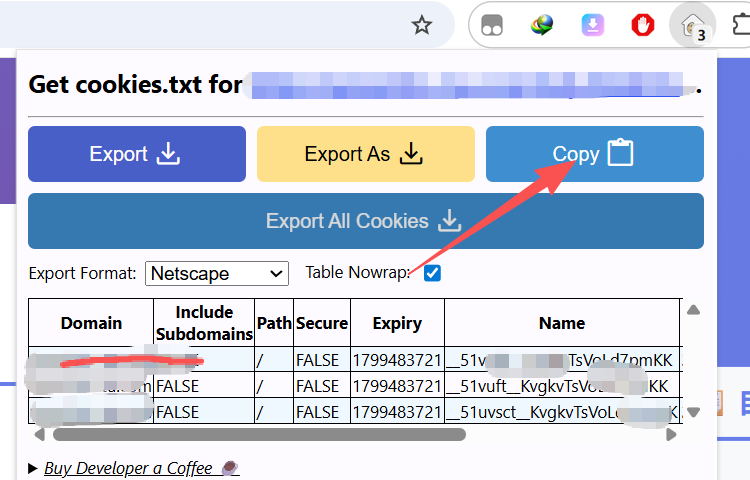750x480 pixels.
Task: Click the horizontal scrollbar right arrow
Action: 671,435
